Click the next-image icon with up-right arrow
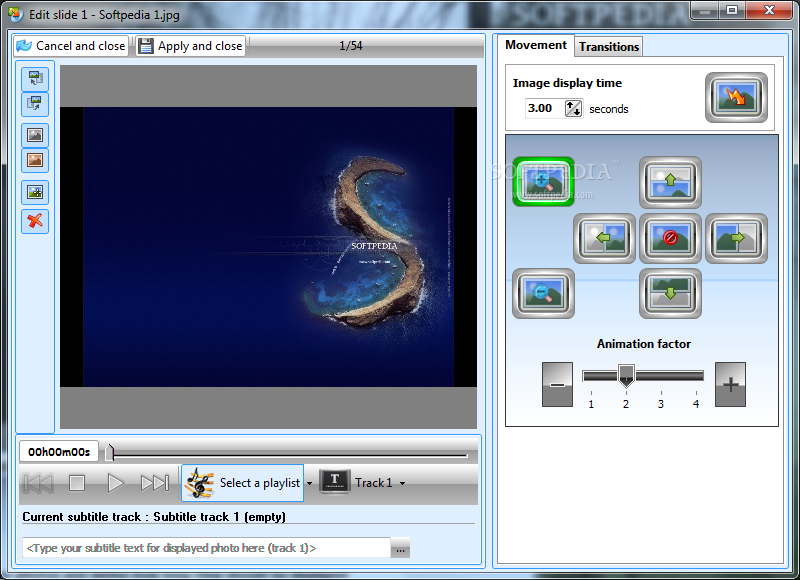800x580 pixels. [x=35, y=104]
